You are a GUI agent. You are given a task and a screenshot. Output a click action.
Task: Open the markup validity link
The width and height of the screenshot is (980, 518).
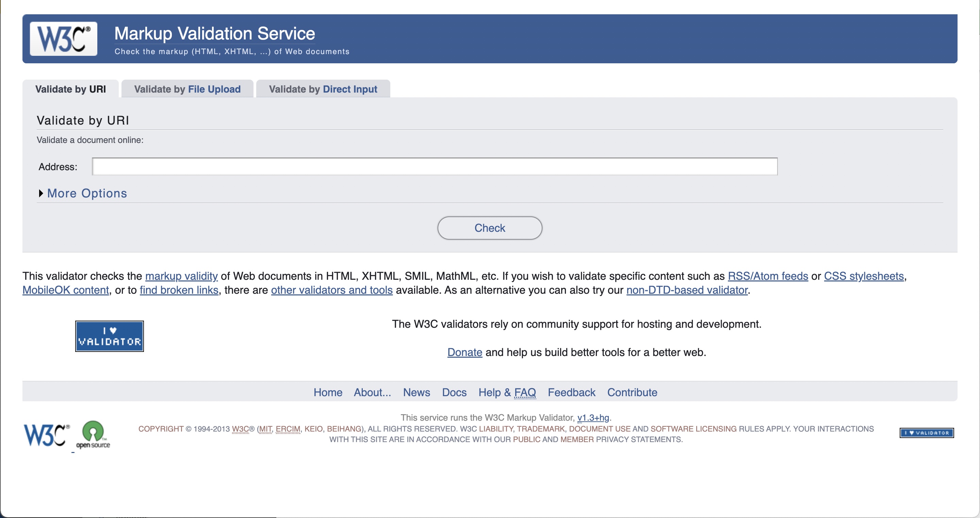(x=181, y=276)
